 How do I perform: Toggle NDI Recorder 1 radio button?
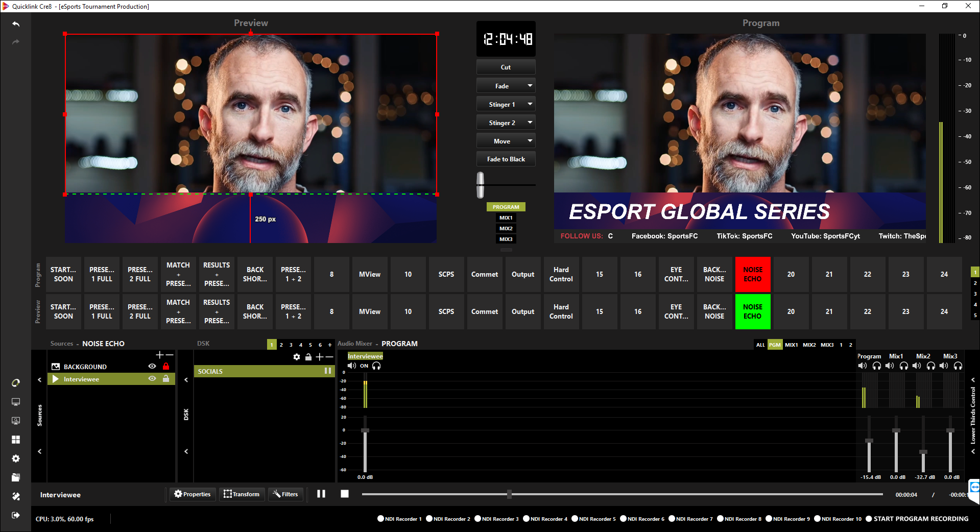[x=380, y=519]
